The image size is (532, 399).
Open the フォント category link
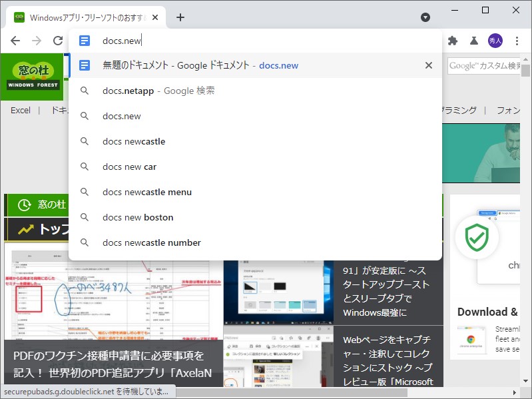[508, 111]
